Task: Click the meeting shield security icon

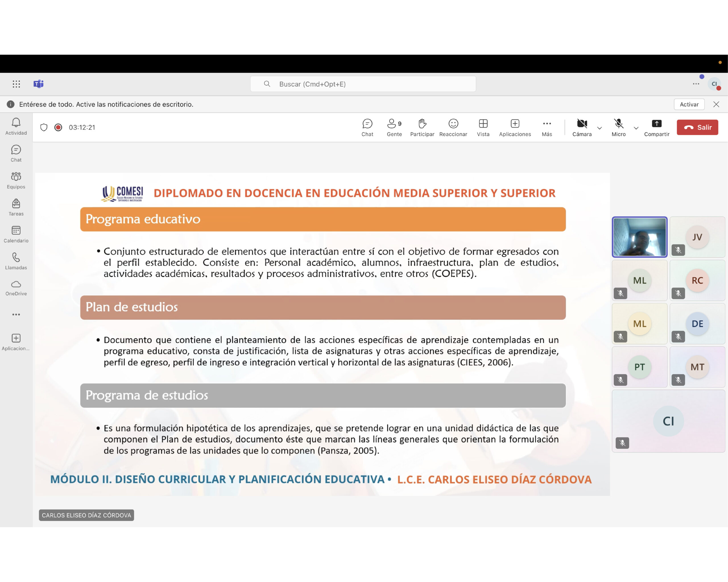Action: 44,127
